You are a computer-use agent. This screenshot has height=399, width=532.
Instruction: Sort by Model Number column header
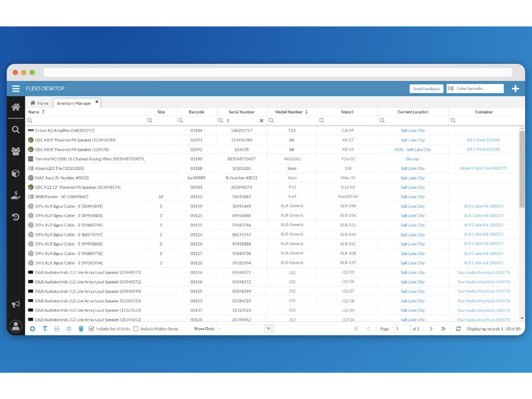click(x=289, y=112)
